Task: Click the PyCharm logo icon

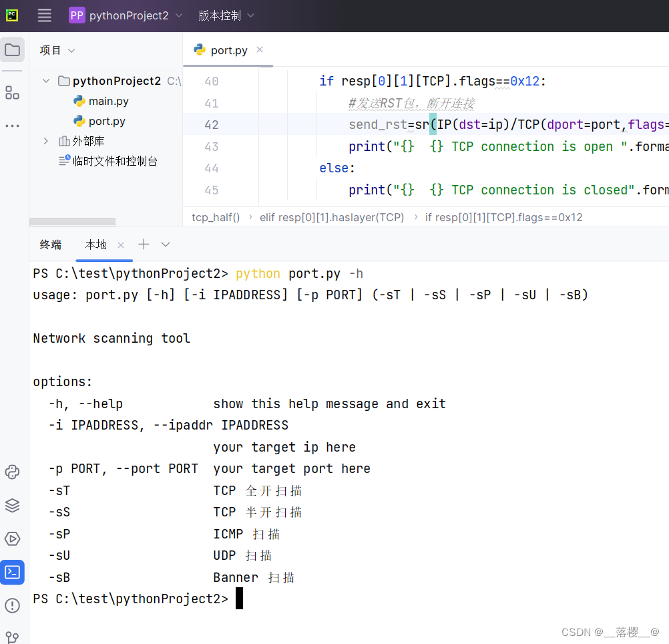Action: click(11, 15)
